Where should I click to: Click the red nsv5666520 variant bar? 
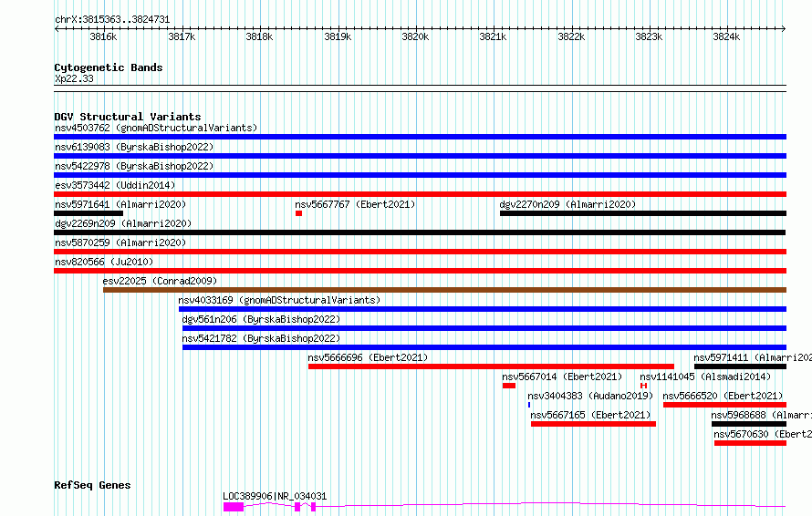click(x=724, y=405)
